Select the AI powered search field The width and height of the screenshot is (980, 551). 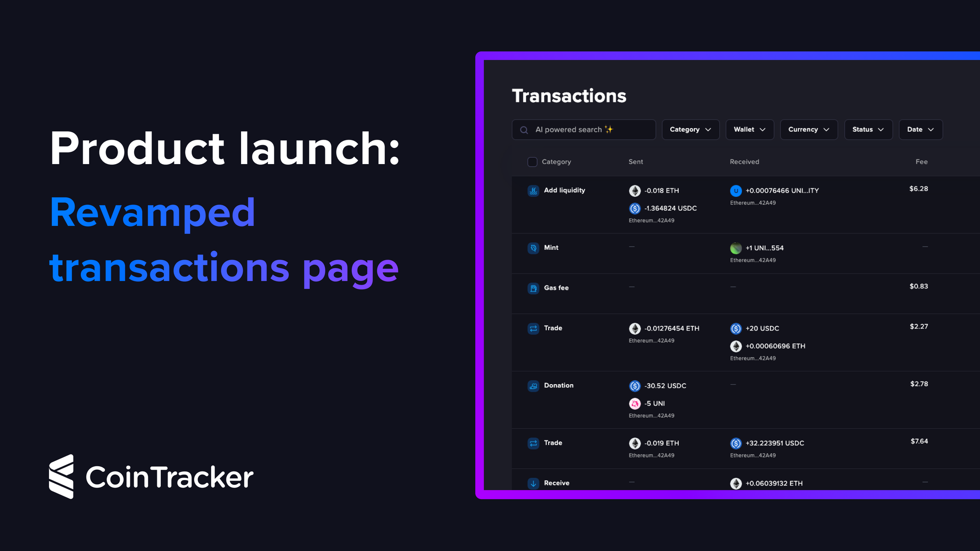[584, 129]
